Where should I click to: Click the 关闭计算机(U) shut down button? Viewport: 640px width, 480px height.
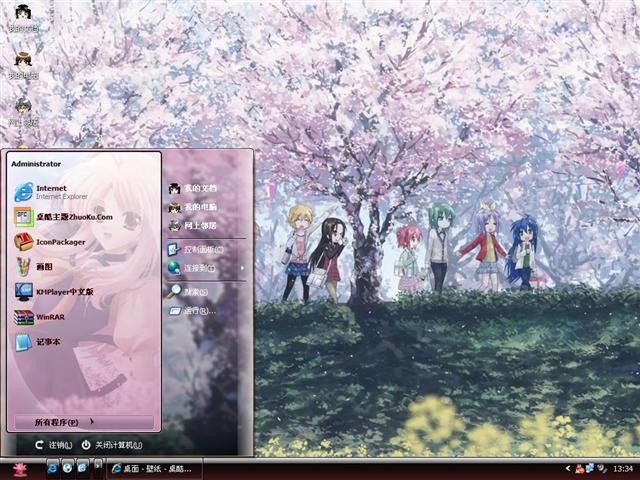(112, 445)
